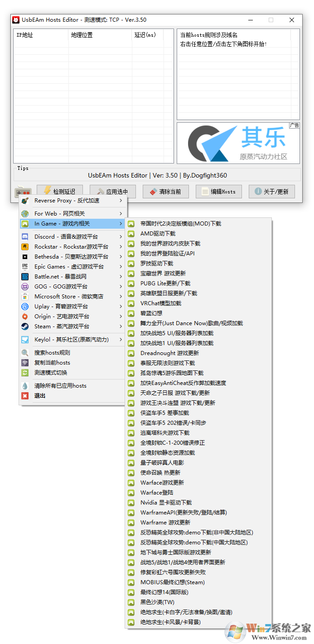Click the green icon beside VRChat模型加载
This screenshot has width=314, height=644.
131,303
